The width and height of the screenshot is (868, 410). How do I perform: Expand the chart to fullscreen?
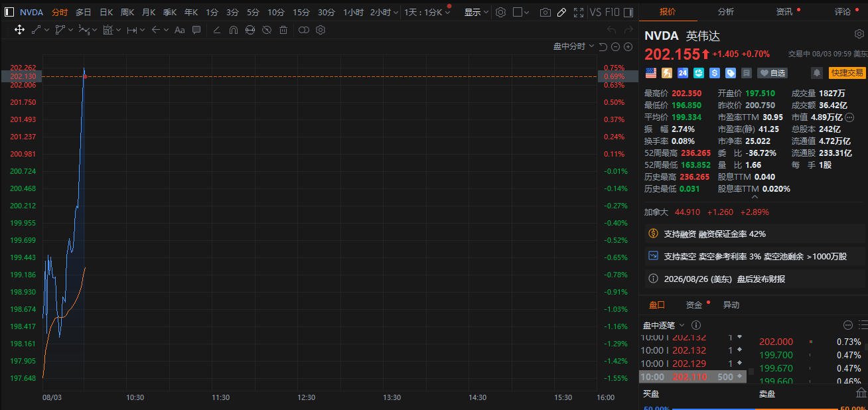coord(578,12)
